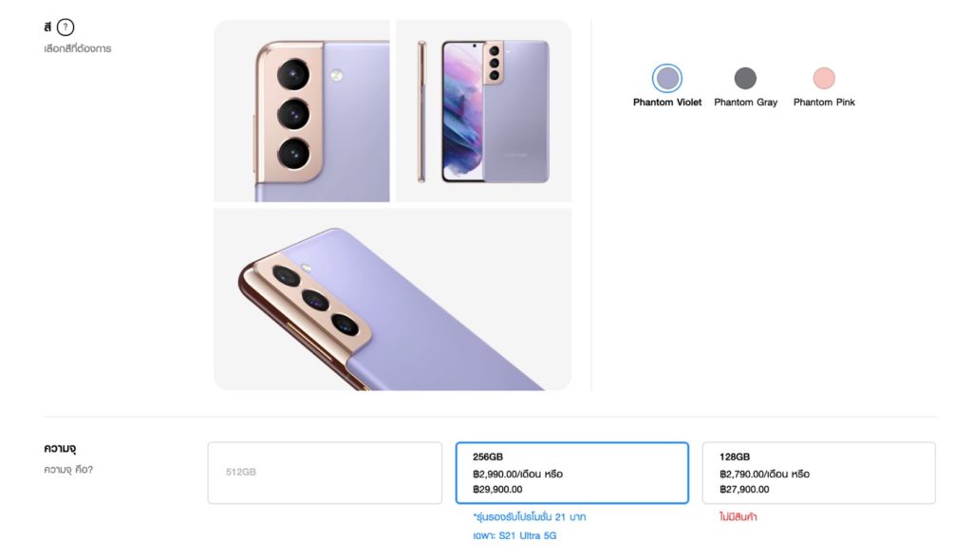Open the camera close-up product image

pos(302,111)
